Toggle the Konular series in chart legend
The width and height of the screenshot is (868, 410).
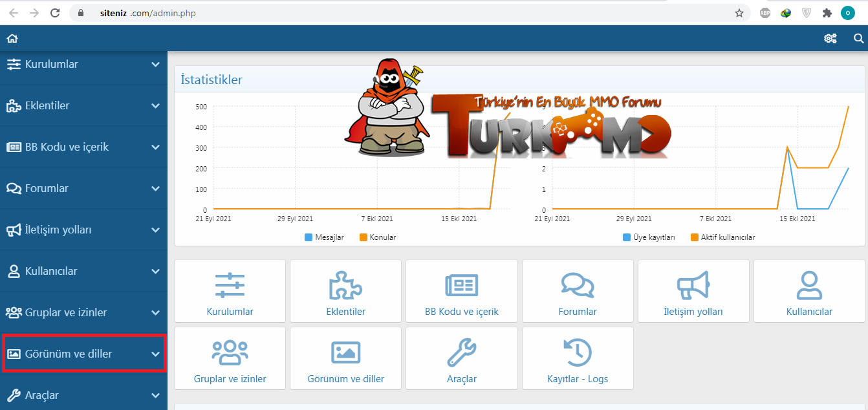[378, 237]
